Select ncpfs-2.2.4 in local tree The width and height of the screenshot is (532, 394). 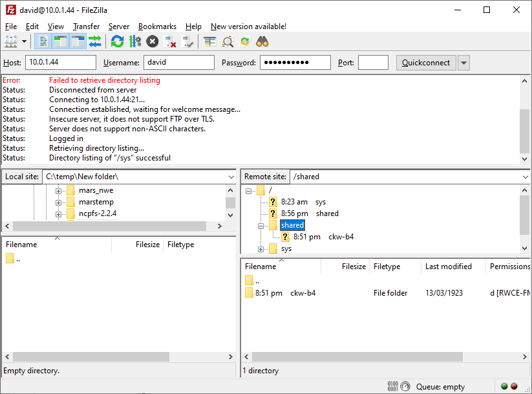tap(98, 213)
